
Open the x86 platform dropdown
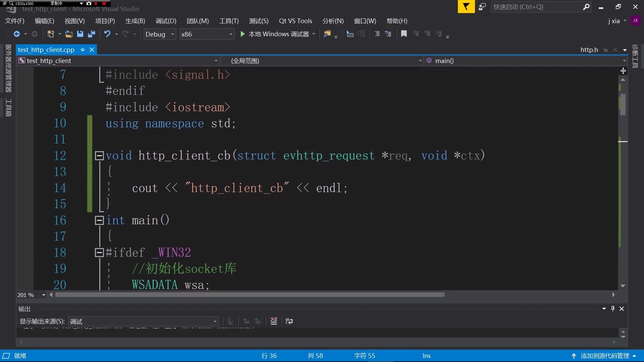coord(207,34)
